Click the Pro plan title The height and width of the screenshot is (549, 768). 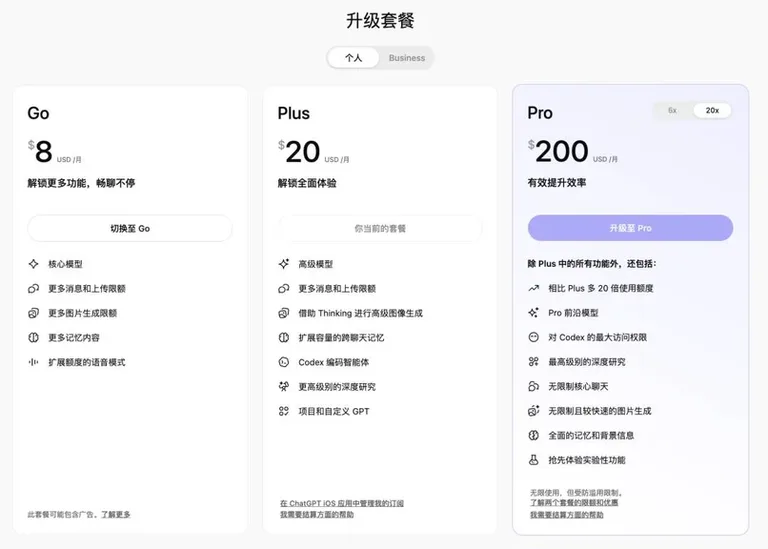coord(540,113)
